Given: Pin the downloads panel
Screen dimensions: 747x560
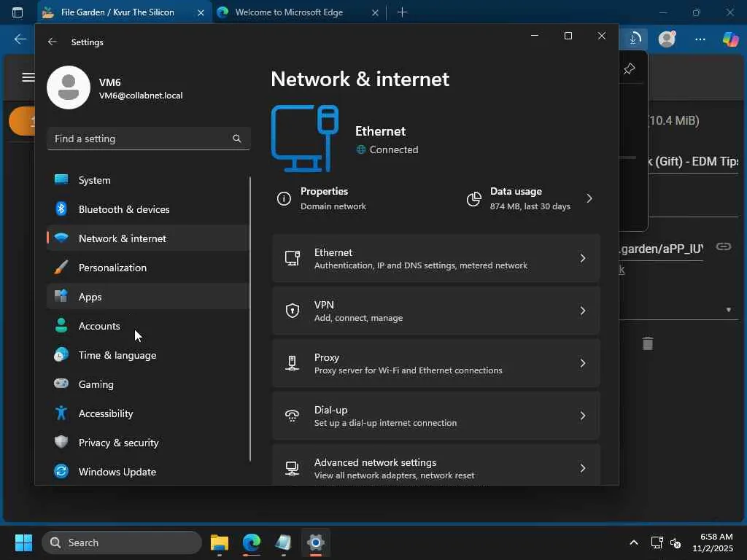Looking at the screenshot, I should coord(629,69).
